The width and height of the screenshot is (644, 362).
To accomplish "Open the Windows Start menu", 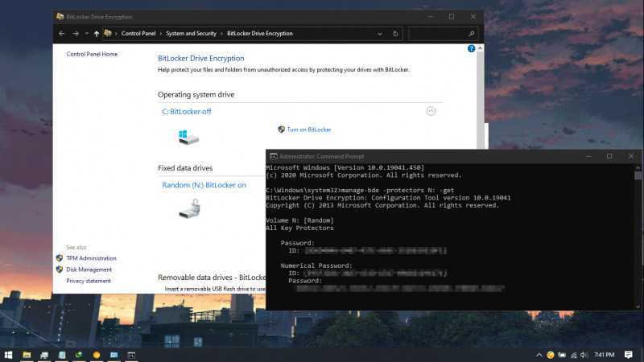I will point(8,355).
